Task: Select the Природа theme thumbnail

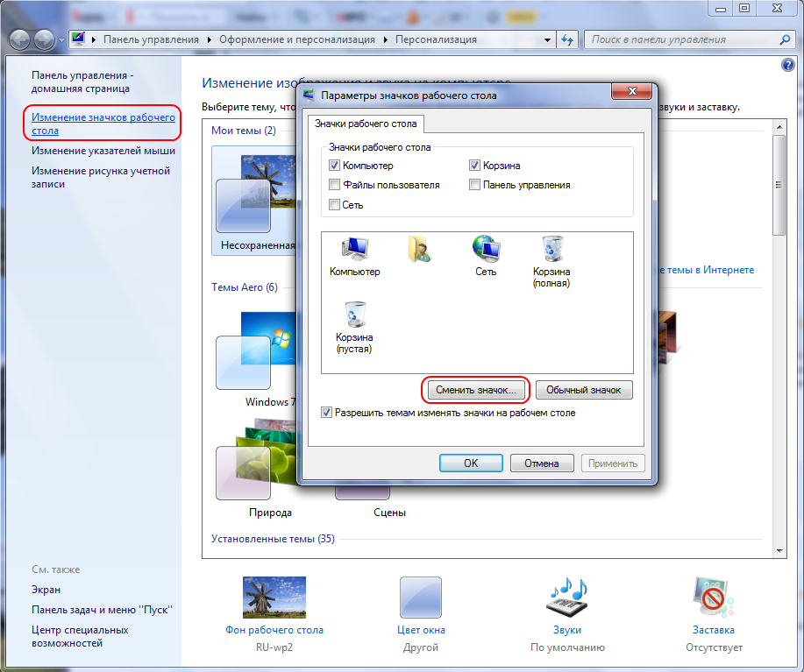Action: click(x=255, y=460)
